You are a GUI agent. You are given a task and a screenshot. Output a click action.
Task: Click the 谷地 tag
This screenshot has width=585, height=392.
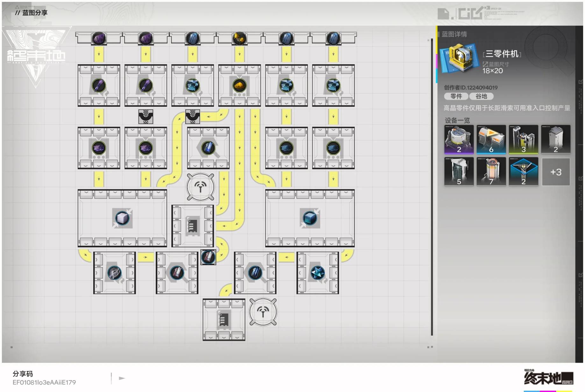point(481,96)
